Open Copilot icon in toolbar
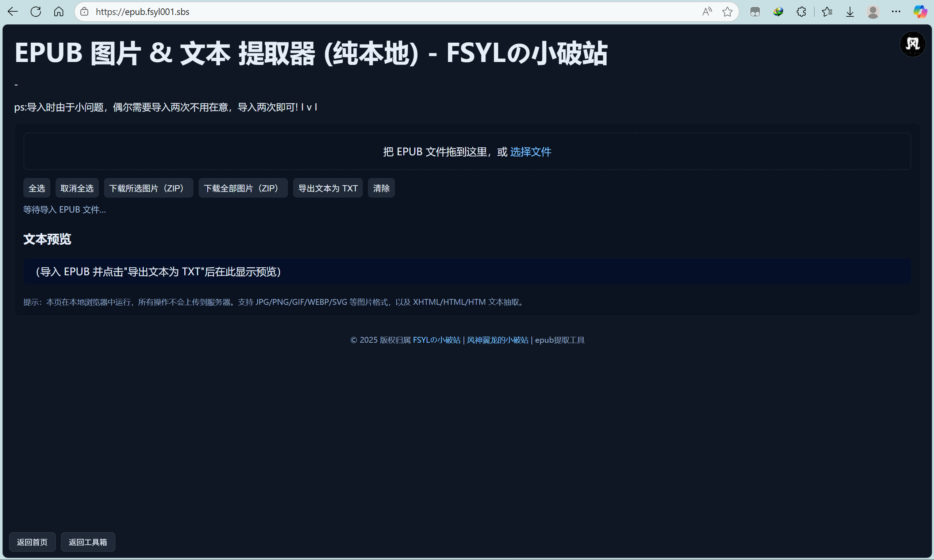 pos(920,12)
